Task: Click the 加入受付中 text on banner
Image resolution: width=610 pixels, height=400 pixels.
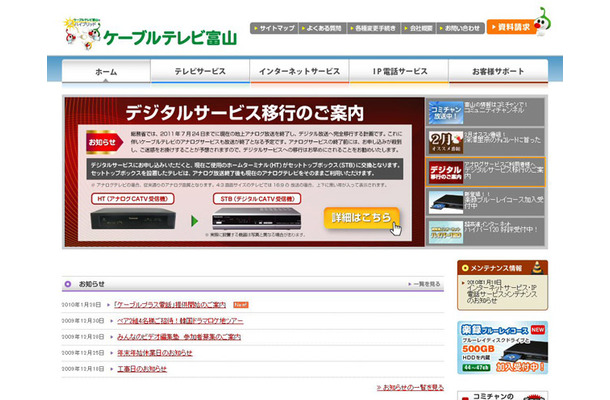Action: click(x=519, y=367)
